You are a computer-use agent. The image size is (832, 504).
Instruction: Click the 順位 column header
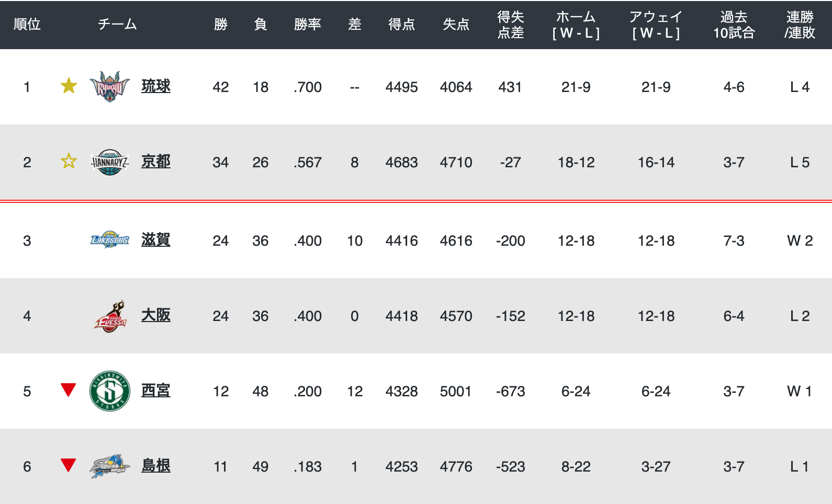point(27,24)
